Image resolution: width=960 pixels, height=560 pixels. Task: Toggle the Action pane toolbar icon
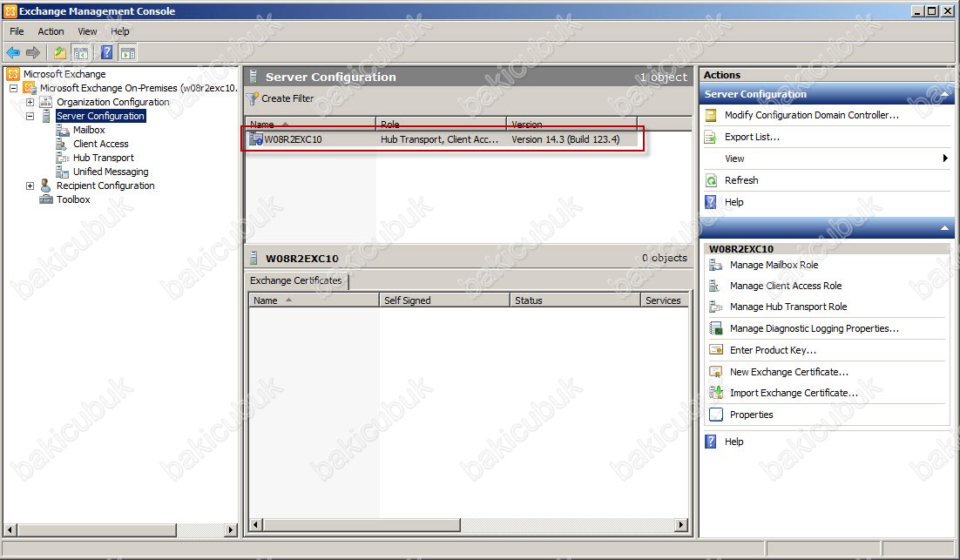click(127, 52)
